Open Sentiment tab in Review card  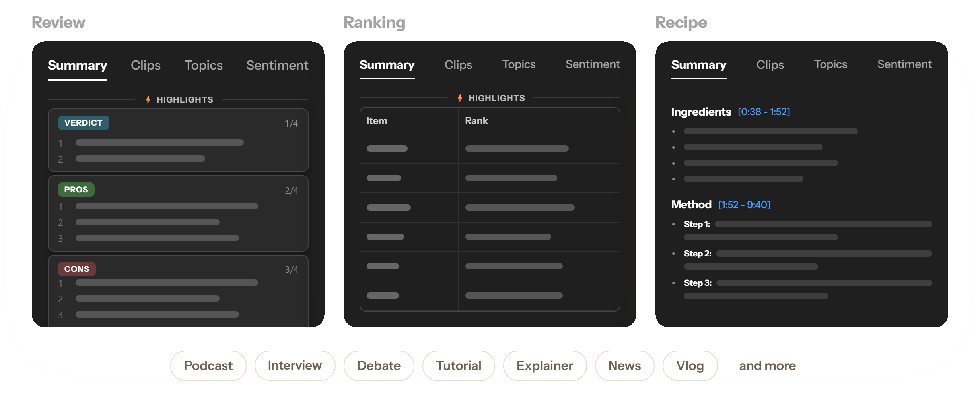[277, 65]
